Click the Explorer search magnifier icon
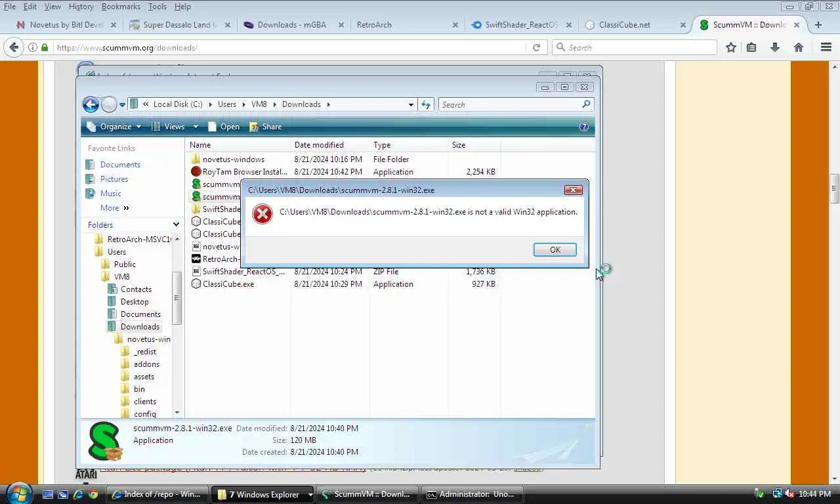Image resolution: width=840 pixels, height=504 pixels. tap(586, 104)
